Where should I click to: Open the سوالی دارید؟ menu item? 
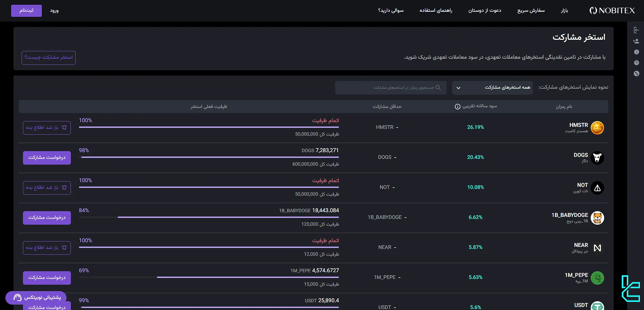[x=391, y=10]
